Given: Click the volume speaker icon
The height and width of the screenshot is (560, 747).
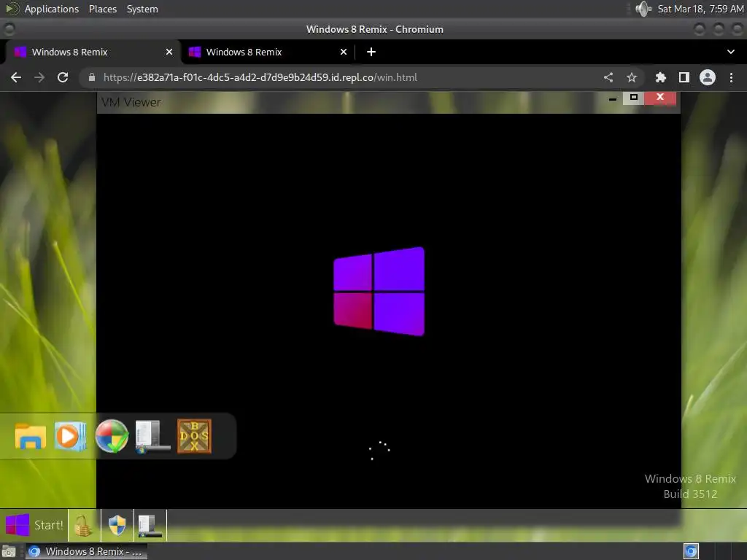Looking at the screenshot, I should [x=643, y=9].
